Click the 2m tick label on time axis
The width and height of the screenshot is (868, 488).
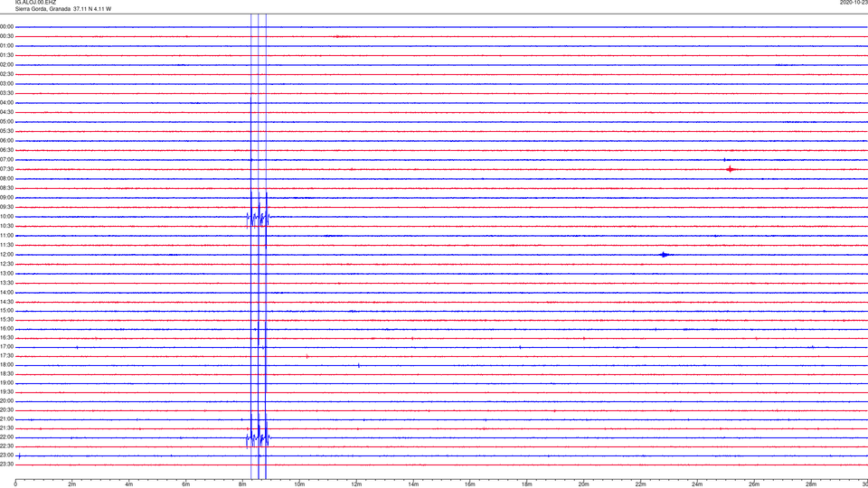72,484
